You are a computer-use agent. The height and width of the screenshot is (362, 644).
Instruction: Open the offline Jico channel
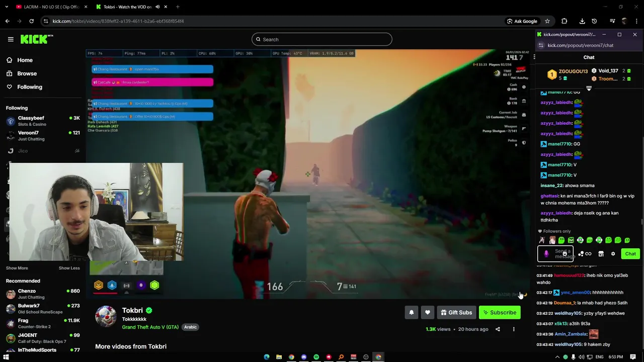(43, 151)
